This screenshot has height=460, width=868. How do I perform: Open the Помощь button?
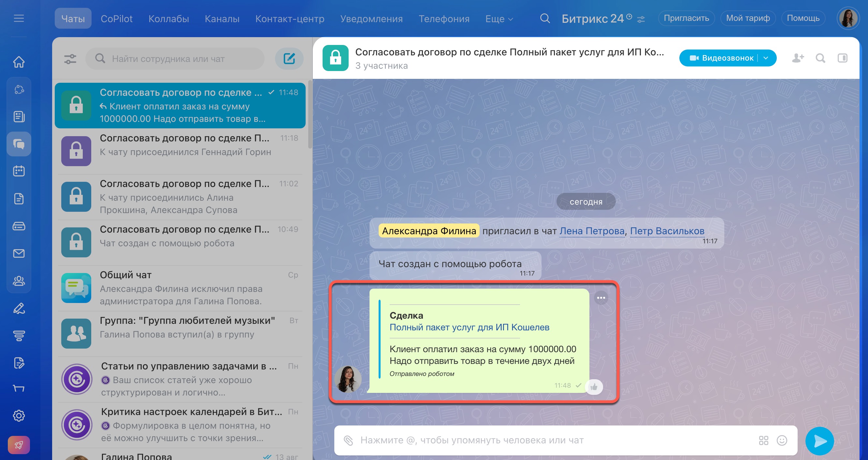[x=803, y=18]
